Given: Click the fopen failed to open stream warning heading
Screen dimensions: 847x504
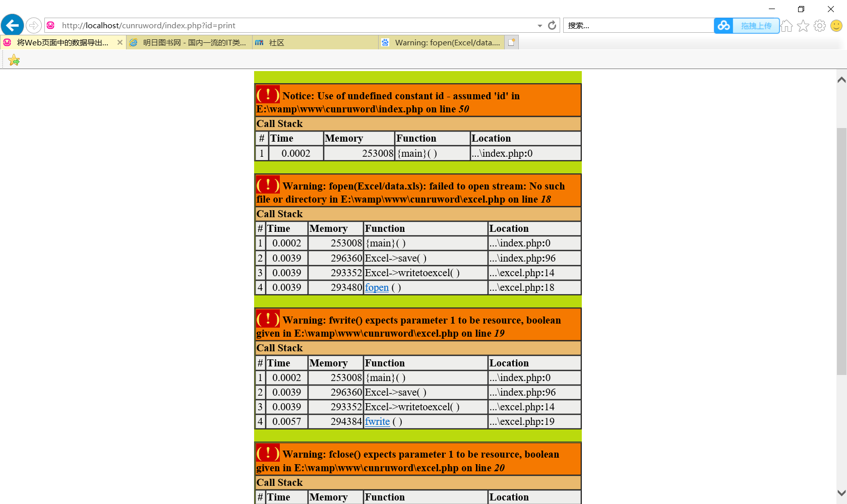Looking at the screenshot, I should point(418,191).
